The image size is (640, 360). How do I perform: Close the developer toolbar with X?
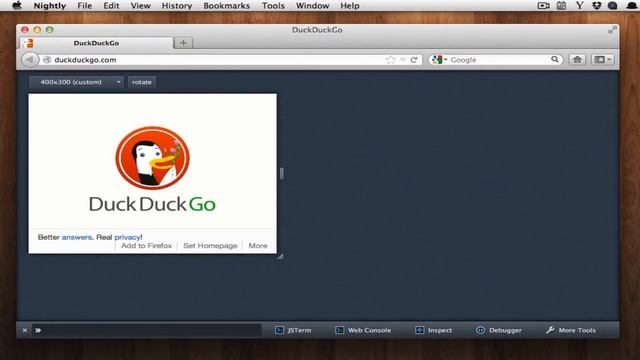24,330
